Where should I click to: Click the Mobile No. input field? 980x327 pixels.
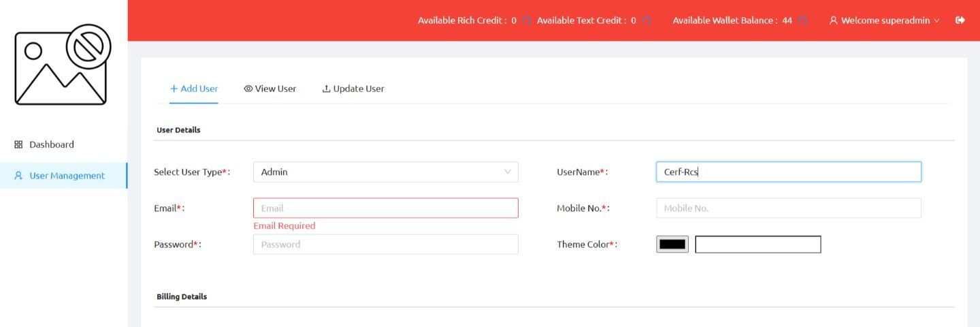pos(788,208)
